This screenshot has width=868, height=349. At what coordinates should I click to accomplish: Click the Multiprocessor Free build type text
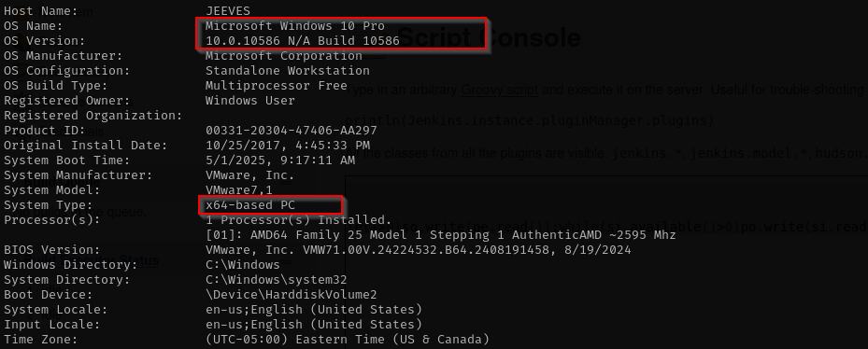[277, 86]
